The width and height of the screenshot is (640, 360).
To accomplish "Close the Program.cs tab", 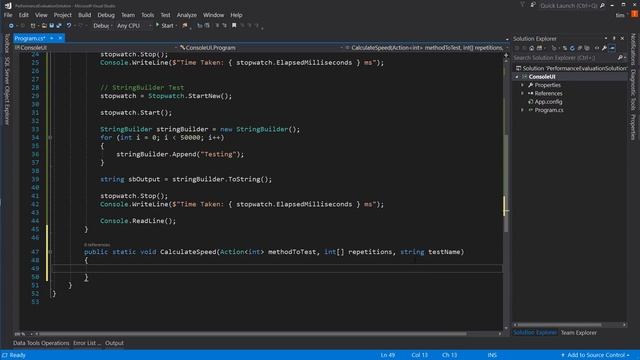I will click(x=60, y=38).
